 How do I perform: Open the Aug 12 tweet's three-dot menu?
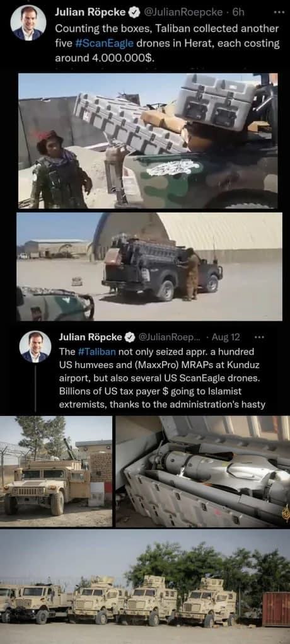click(259, 337)
